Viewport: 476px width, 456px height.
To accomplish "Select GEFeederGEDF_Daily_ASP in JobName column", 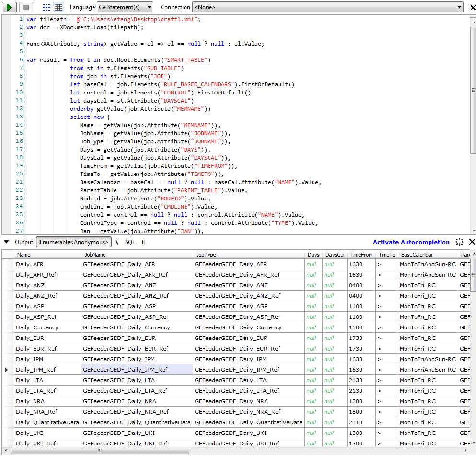I will click(137, 306).
